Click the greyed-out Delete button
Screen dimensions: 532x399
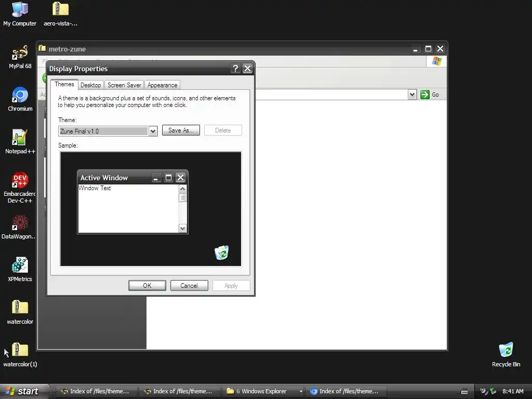(223, 130)
